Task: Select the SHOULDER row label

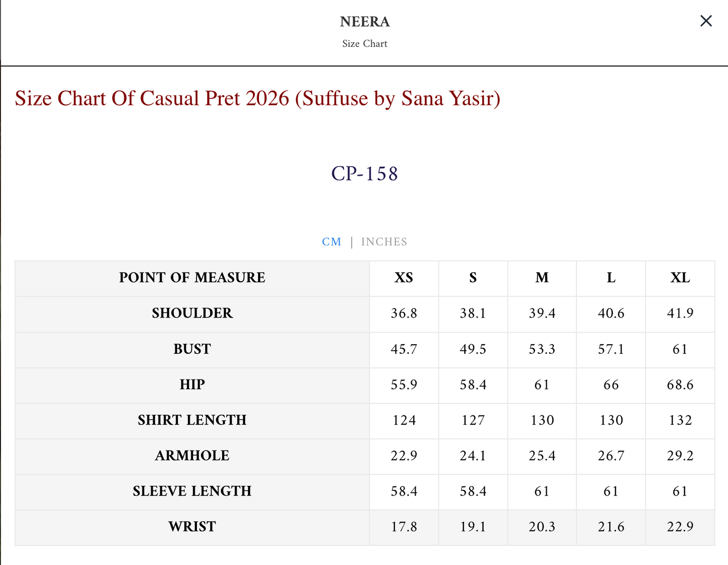Action: point(192,313)
